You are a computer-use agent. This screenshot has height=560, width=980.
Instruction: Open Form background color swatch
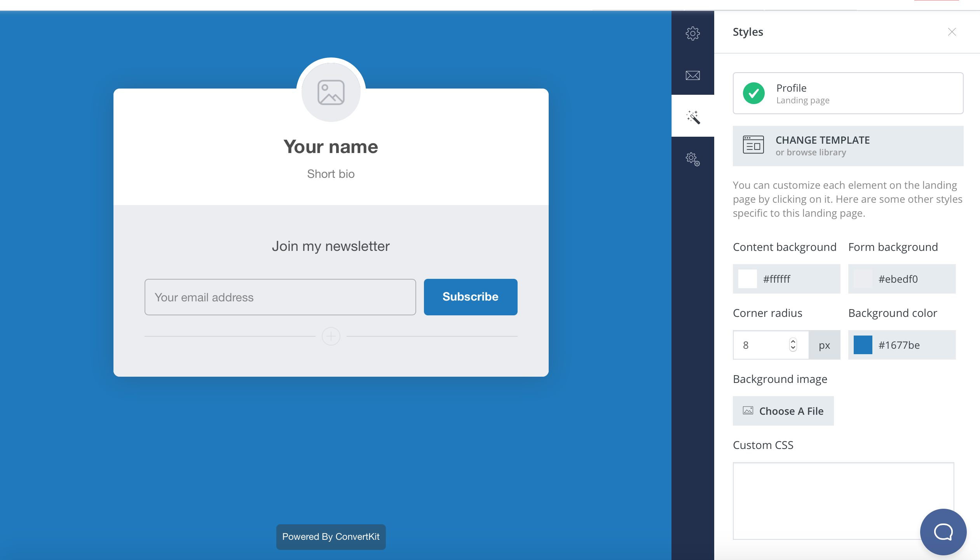863,279
